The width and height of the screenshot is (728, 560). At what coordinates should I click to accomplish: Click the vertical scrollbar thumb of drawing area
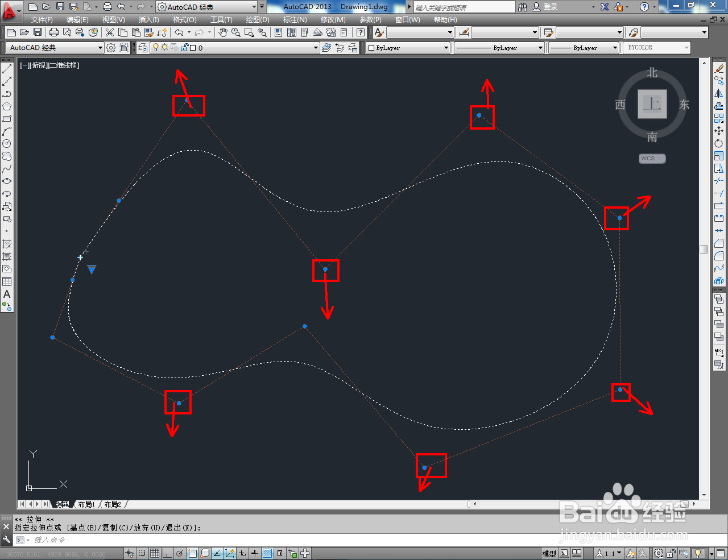tap(704, 249)
